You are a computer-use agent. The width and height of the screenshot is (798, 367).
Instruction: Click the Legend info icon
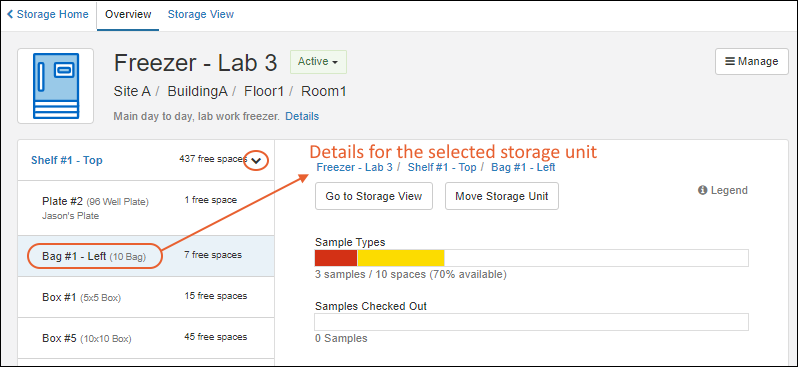[x=703, y=190]
